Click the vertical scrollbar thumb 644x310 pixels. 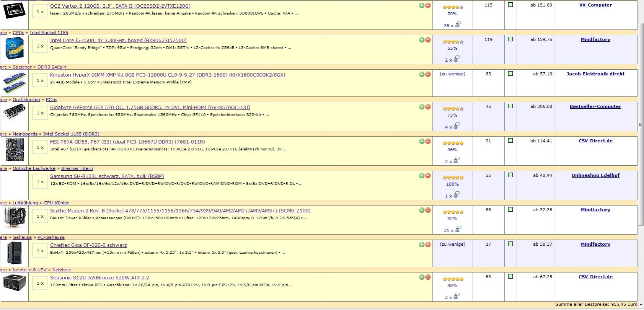point(641,124)
